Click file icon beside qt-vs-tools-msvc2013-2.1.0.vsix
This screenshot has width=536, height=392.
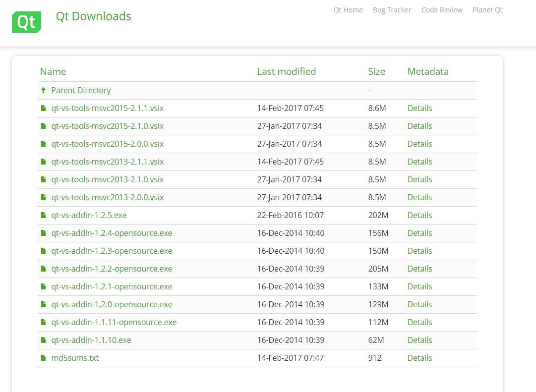pyautogui.click(x=44, y=179)
